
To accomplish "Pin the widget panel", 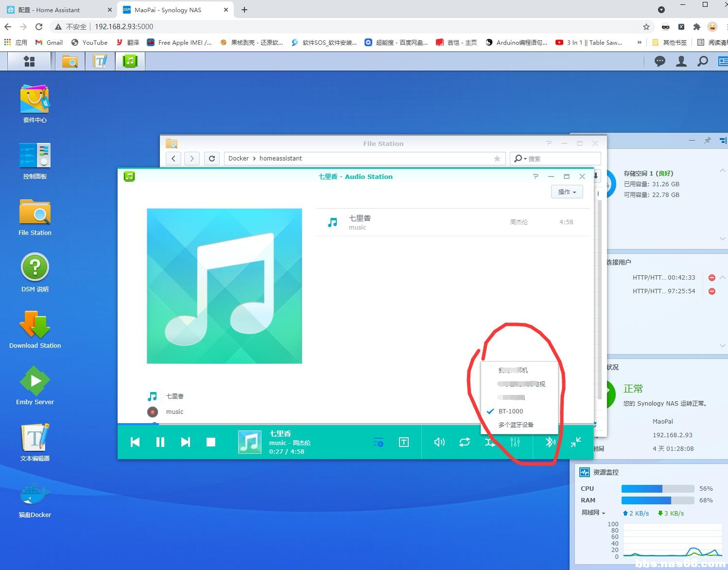I will pos(707,141).
